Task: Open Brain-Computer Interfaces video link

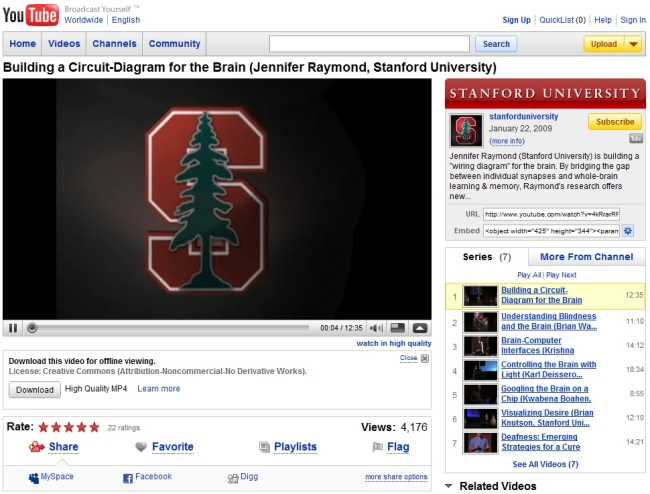Action: click(537, 345)
